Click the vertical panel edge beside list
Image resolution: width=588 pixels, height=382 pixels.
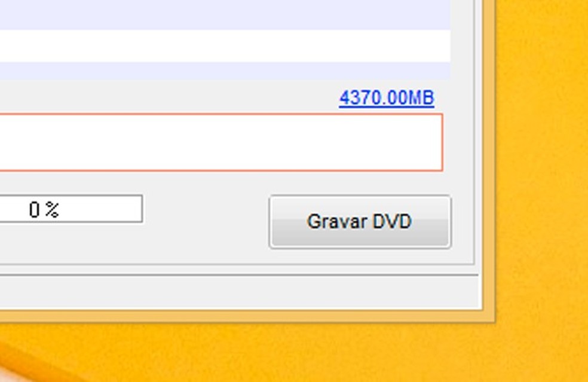[474, 132]
